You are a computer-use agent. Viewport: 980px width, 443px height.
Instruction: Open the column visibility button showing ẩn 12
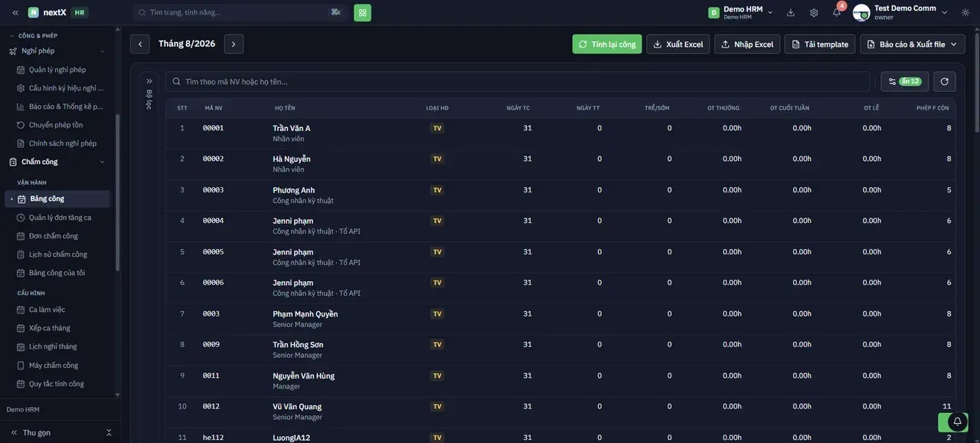tap(905, 81)
